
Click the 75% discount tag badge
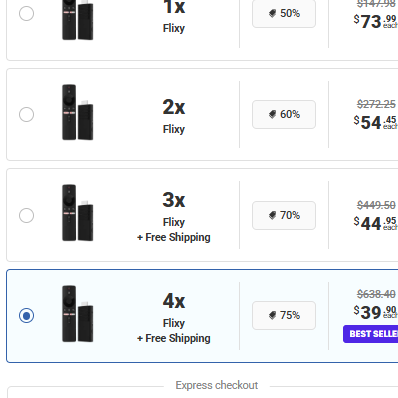(x=284, y=315)
